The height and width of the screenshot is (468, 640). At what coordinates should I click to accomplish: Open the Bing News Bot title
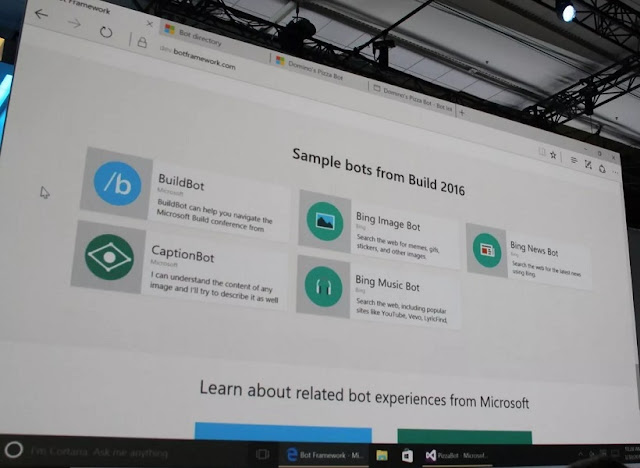[x=534, y=248]
